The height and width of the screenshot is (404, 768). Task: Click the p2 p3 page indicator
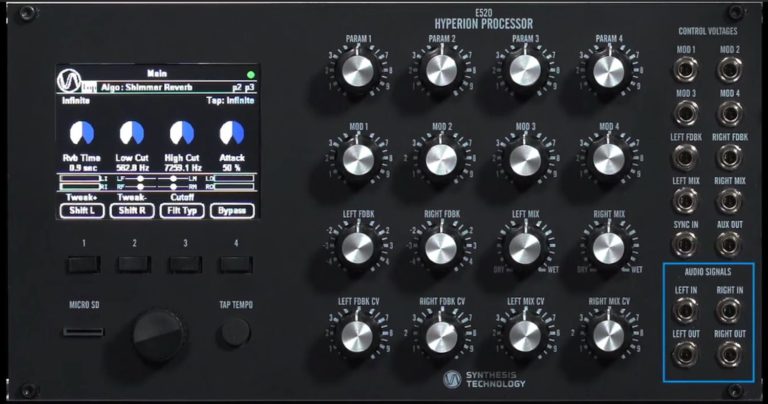pyautogui.click(x=243, y=88)
